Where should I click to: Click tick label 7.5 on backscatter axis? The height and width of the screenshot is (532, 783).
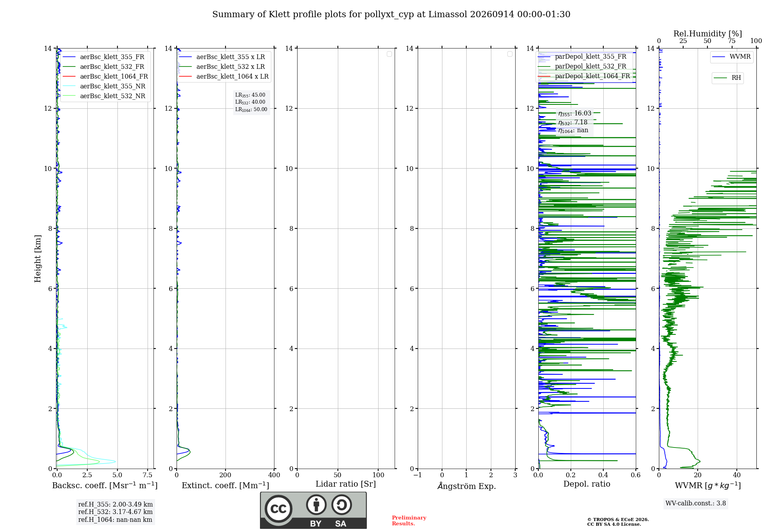[148, 475]
